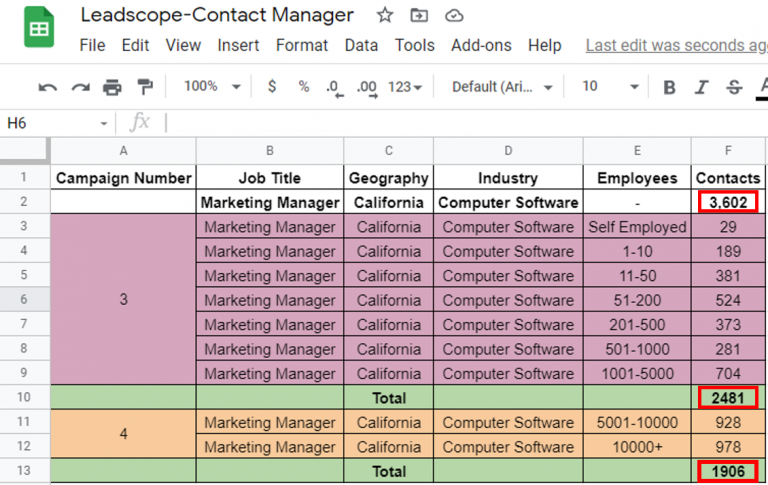The width and height of the screenshot is (768, 485).
Task: Expand the H6 name box dropdown
Action: coord(103,123)
